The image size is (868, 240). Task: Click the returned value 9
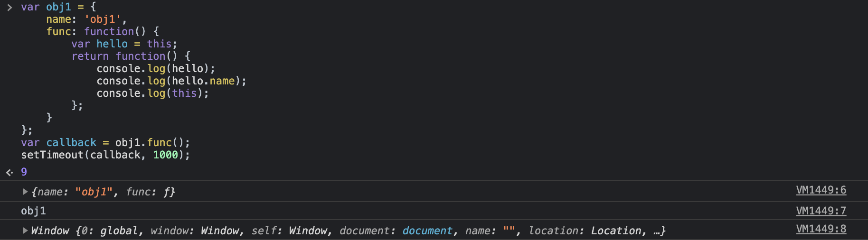point(24,172)
